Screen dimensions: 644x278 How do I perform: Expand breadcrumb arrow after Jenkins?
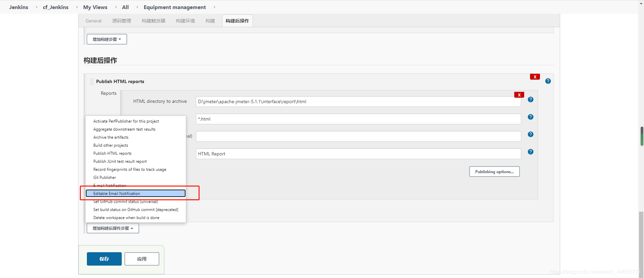click(x=37, y=7)
